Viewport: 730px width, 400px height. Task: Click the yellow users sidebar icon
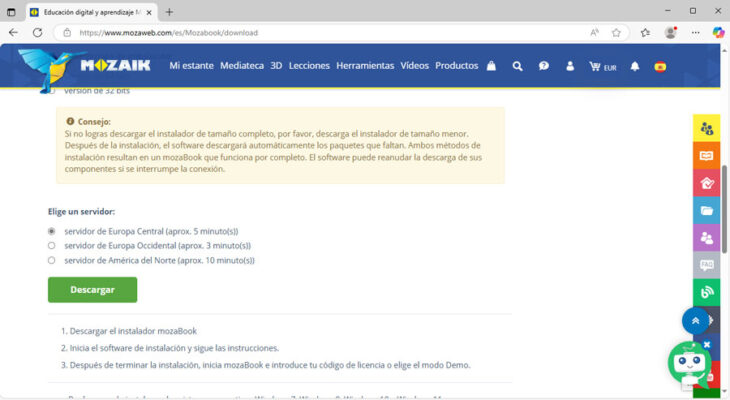pyautogui.click(x=706, y=128)
